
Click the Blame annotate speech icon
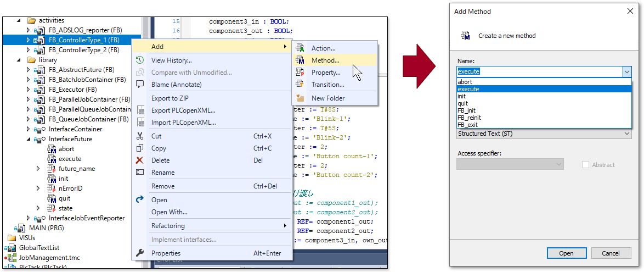pyautogui.click(x=140, y=85)
